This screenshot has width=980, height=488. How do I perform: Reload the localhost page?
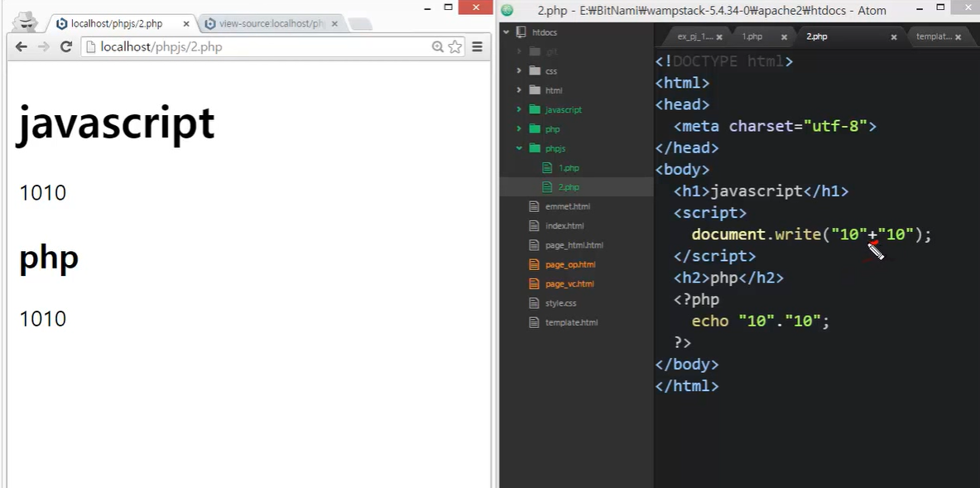coord(65,47)
